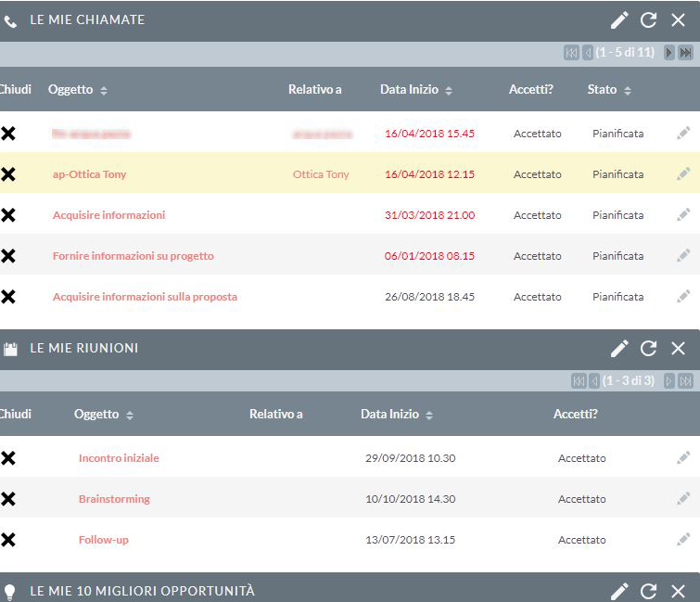The image size is (700, 602).
Task: Refresh the Le Mie 10 Migliori Opportunità dashlet
Action: point(648,591)
